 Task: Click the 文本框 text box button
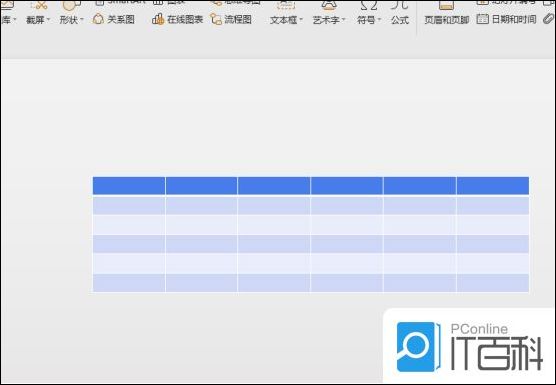click(x=283, y=19)
